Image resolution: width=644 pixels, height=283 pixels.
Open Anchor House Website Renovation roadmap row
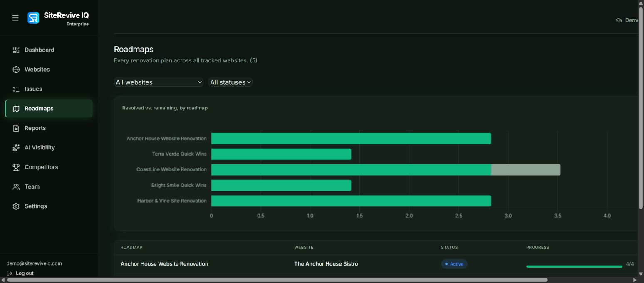pyautogui.click(x=164, y=264)
